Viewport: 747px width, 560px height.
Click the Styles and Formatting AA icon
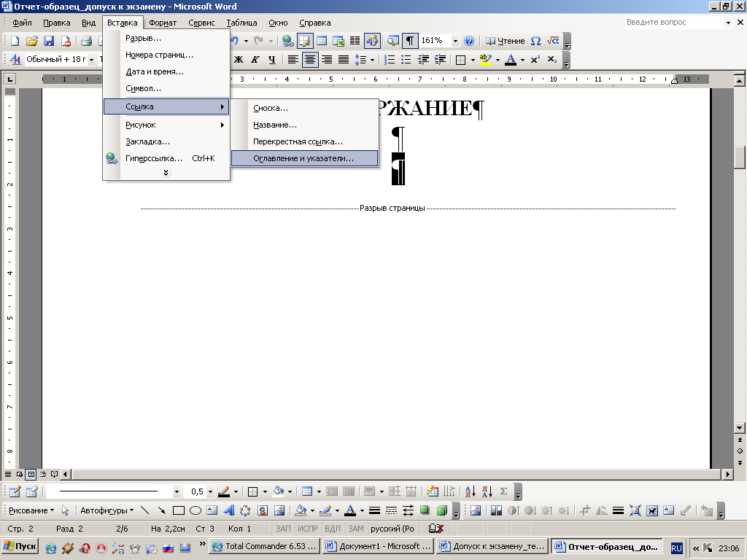15,60
